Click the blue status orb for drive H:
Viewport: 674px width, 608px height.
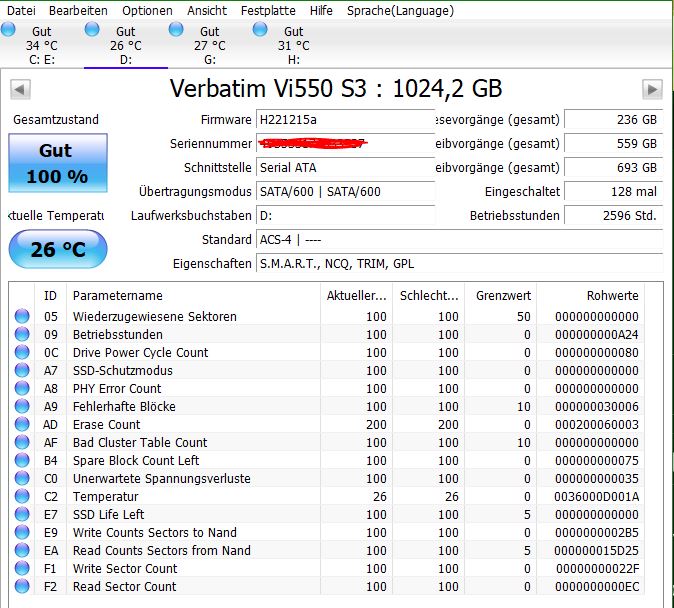point(260,30)
